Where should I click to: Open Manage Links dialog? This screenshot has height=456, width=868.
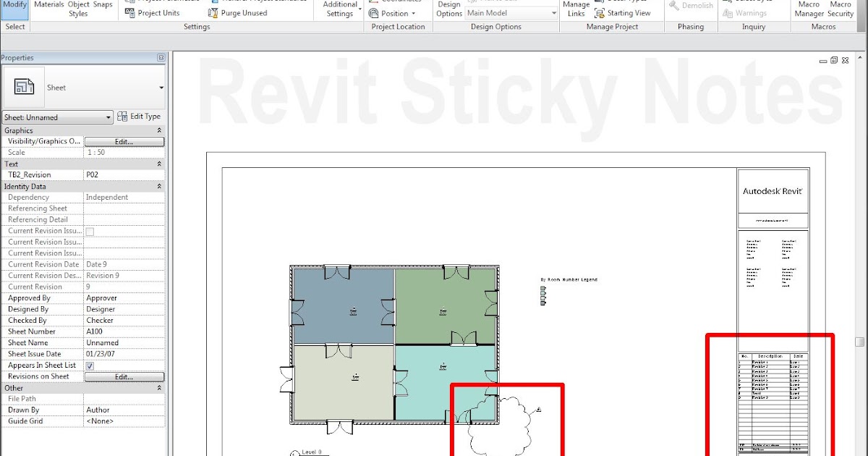[x=575, y=9]
